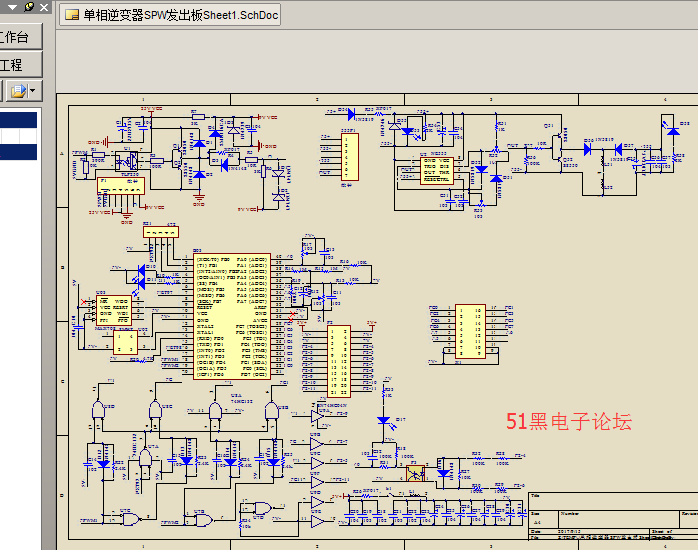The height and width of the screenshot is (550, 698).
Task: Select the second highlighted row in the project list
Action: [18, 152]
